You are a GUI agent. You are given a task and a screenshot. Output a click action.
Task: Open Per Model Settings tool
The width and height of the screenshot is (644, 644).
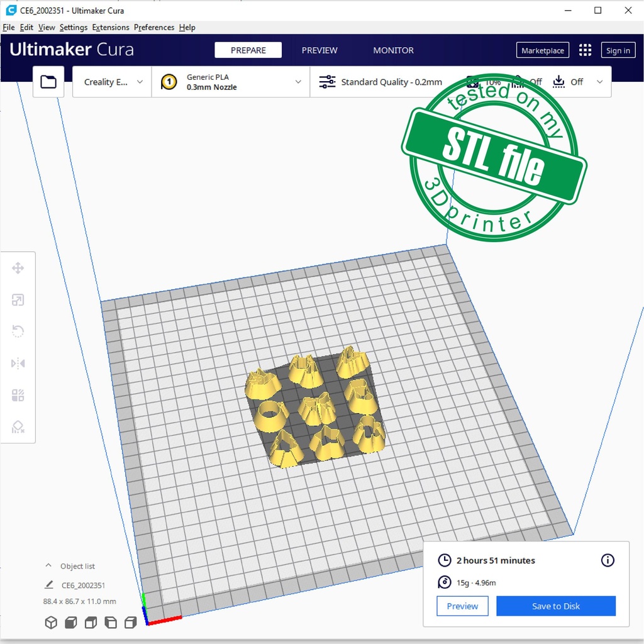[18, 395]
